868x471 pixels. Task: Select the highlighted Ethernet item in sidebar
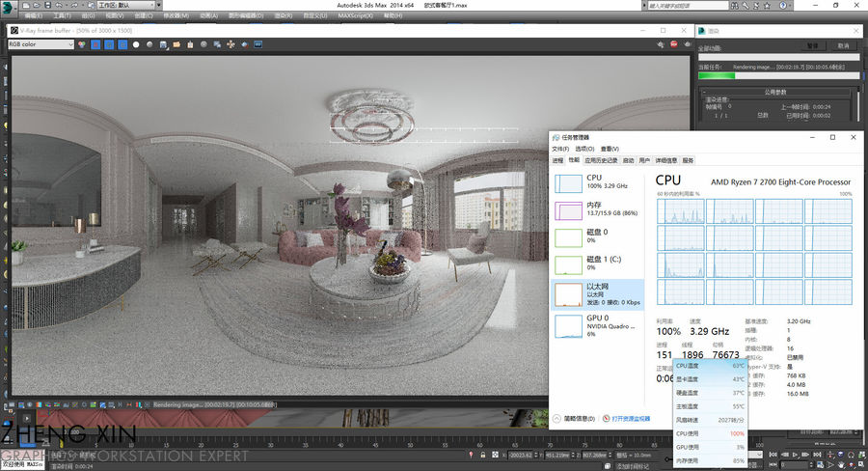point(598,294)
